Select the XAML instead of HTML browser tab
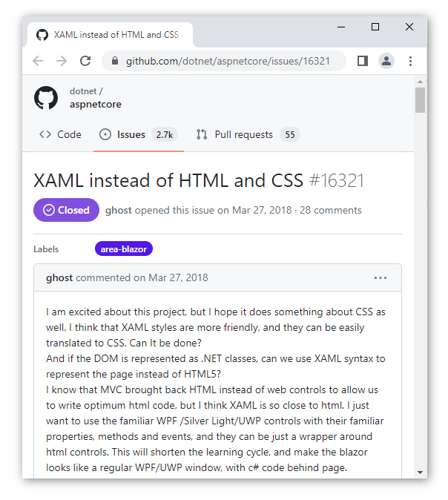Viewport: 448px width, 500px height. click(110, 35)
